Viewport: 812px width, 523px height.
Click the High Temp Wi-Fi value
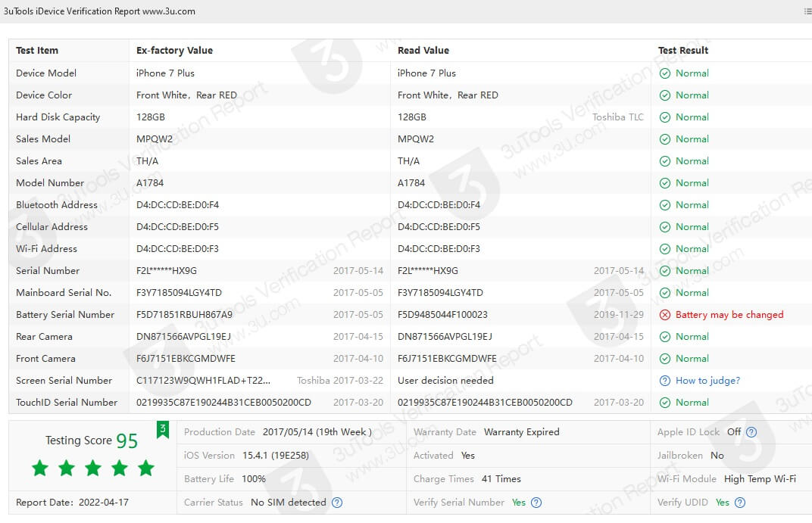pyautogui.click(x=760, y=478)
